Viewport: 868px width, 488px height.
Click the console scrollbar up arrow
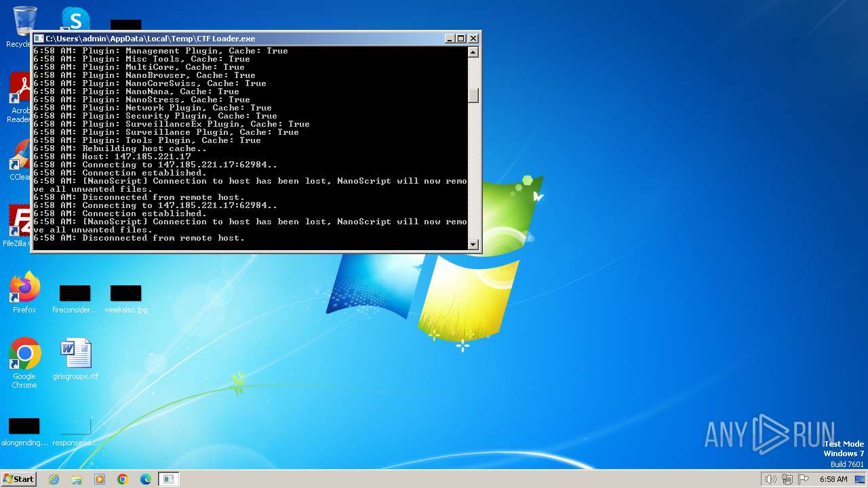point(473,52)
